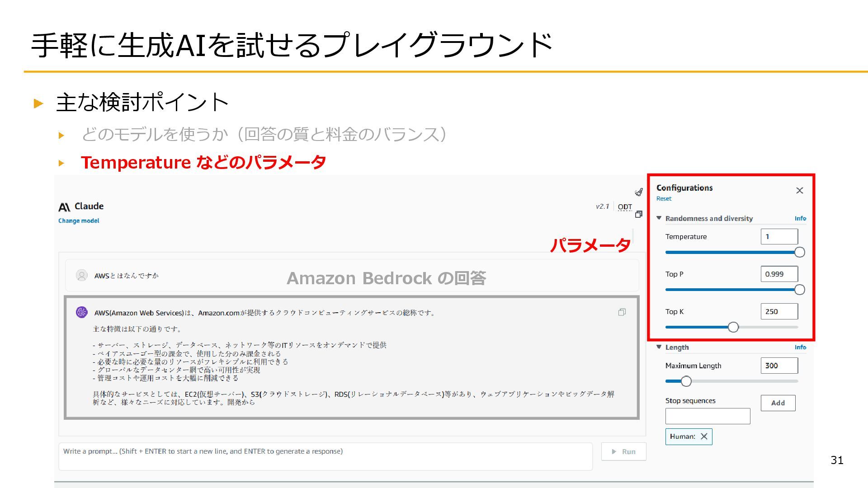Viewport: 868px width, 488px height.
Task: Click the user avatar icon
Action: tap(82, 275)
